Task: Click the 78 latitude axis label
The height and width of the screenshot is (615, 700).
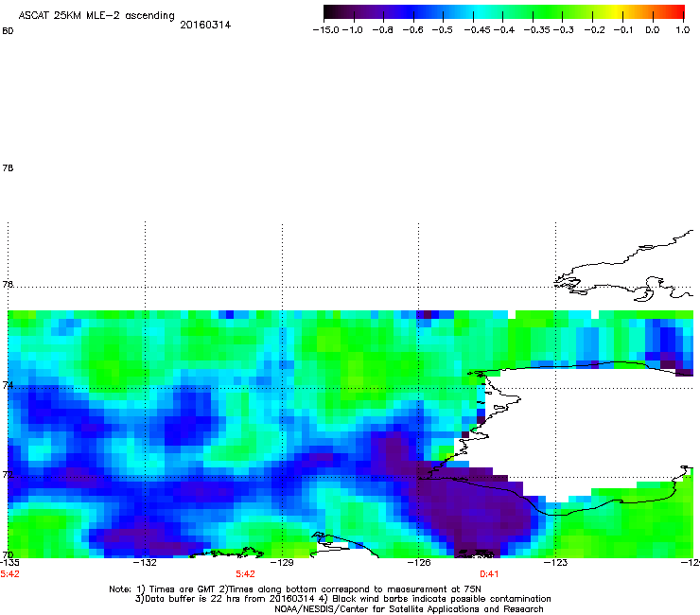Action: pyautogui.click(x=8, y=167)
